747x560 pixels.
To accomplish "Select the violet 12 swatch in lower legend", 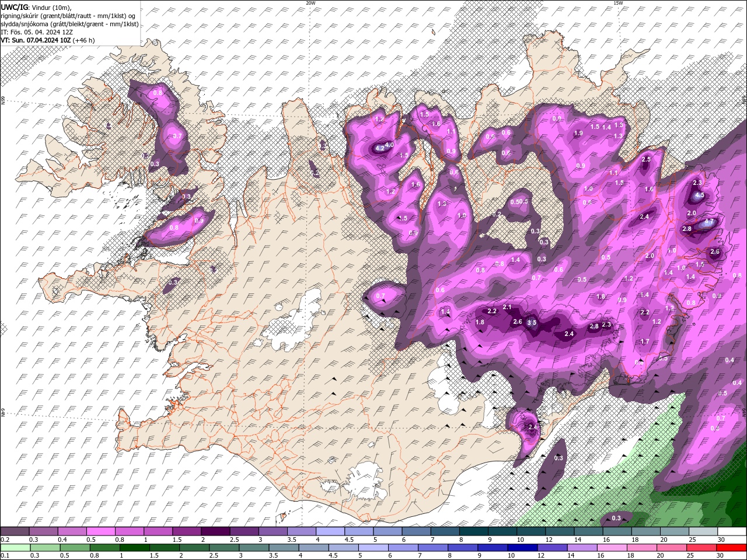I will [551, 548].
